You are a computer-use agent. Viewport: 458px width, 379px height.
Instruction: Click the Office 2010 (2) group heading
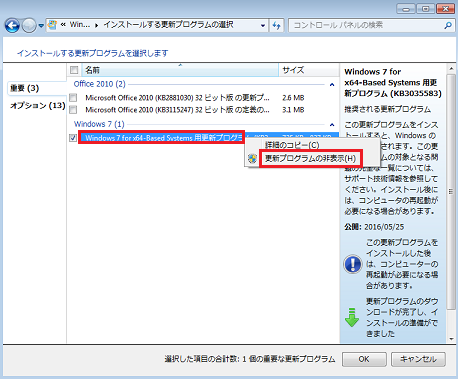pos(100,84)
